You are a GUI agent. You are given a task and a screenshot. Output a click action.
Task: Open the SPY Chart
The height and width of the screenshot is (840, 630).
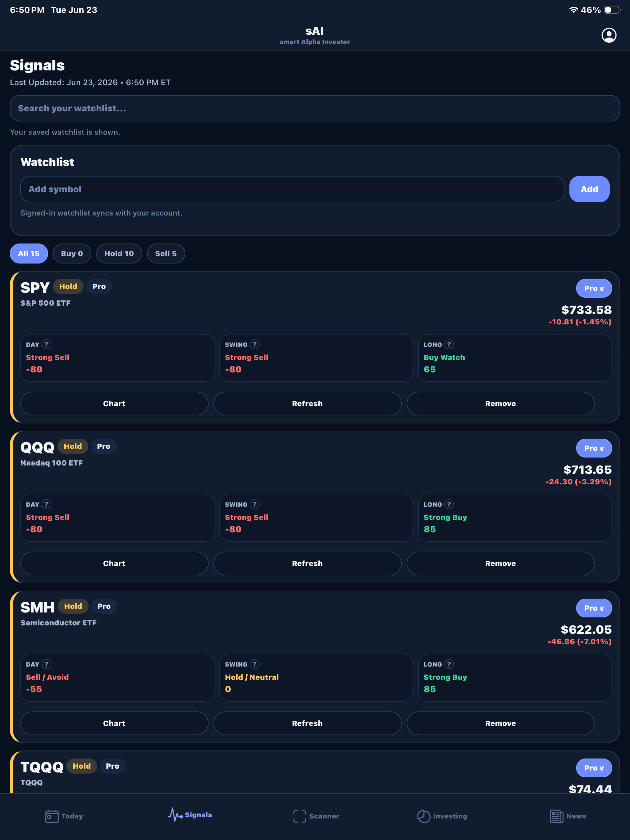click(114, 404)
